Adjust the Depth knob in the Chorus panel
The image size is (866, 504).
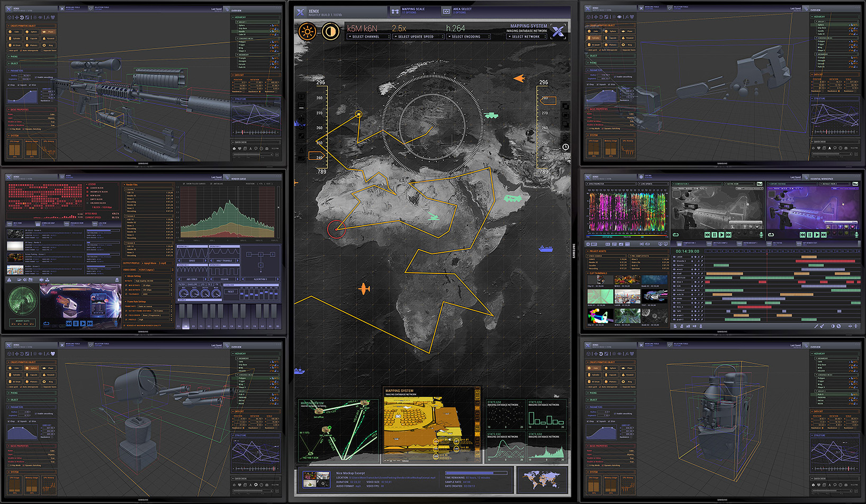coord(205,293)
